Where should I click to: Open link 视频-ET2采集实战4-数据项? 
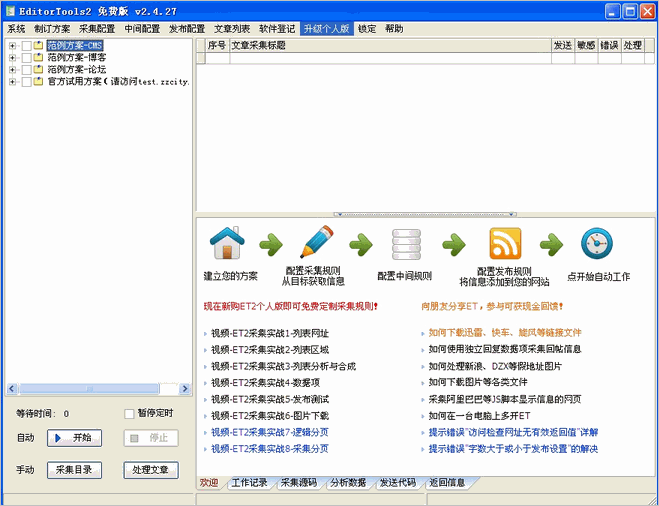[266, 382]
